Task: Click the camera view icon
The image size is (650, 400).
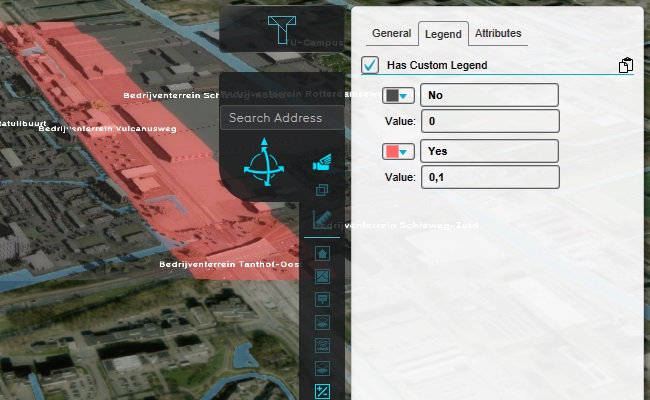Action: [322, 162]
